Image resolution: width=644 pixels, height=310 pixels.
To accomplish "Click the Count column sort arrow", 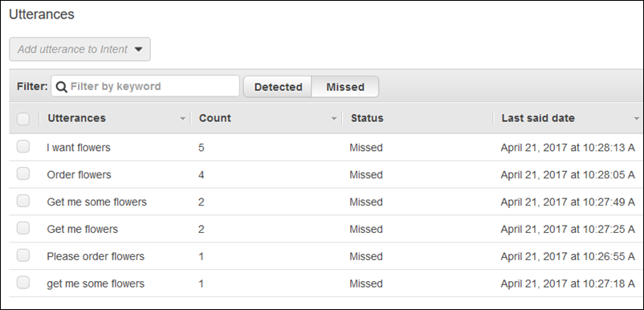I will click(334, 119).
